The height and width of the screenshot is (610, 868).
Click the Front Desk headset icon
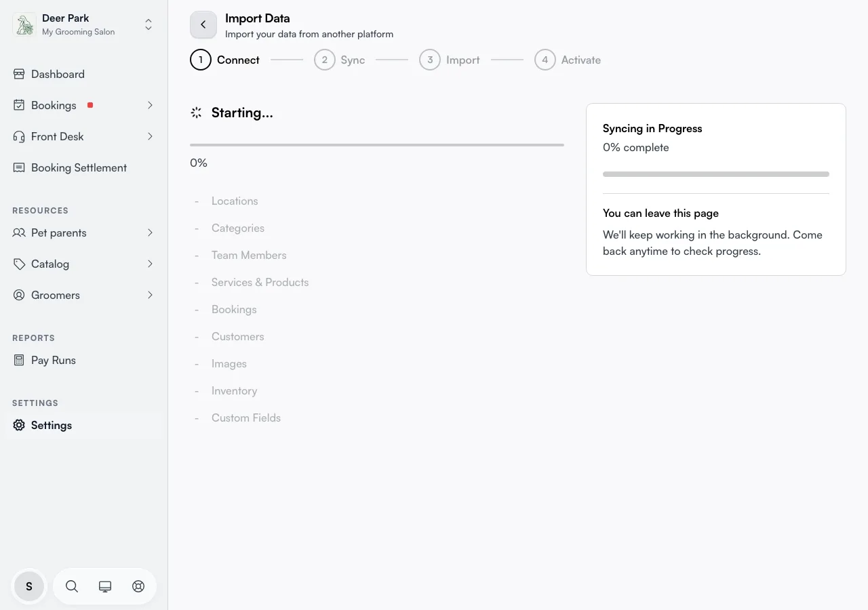pyautogui.click(x=19, y=136)
